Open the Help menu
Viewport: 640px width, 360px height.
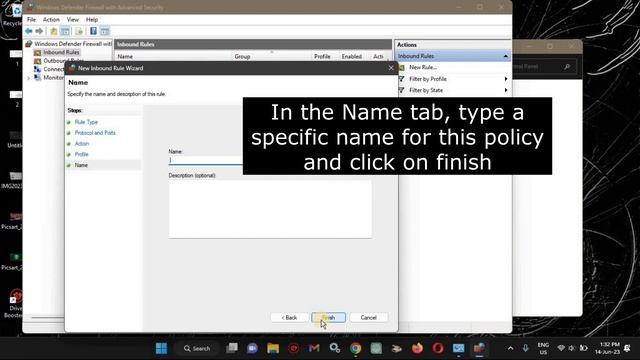tap(92, 20)
